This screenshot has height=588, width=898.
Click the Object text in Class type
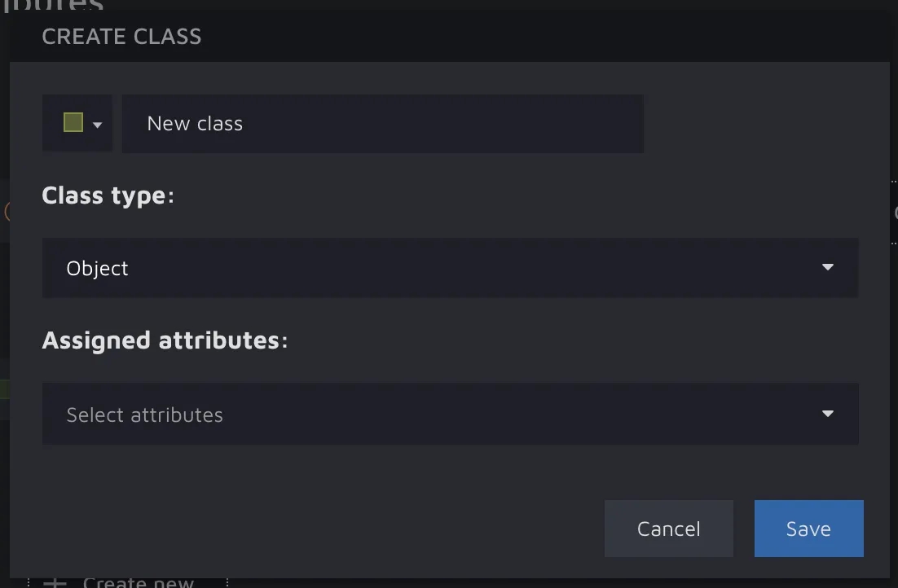[98, 269]
